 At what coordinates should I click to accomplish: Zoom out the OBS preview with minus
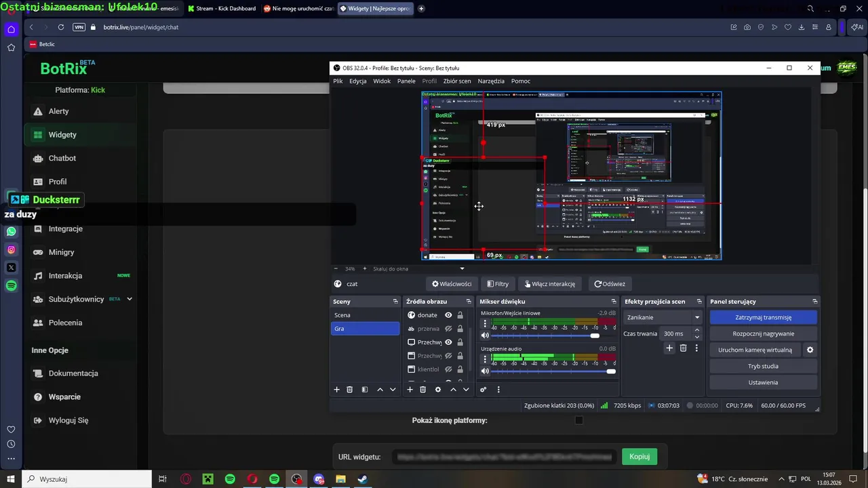click(337, 268)
